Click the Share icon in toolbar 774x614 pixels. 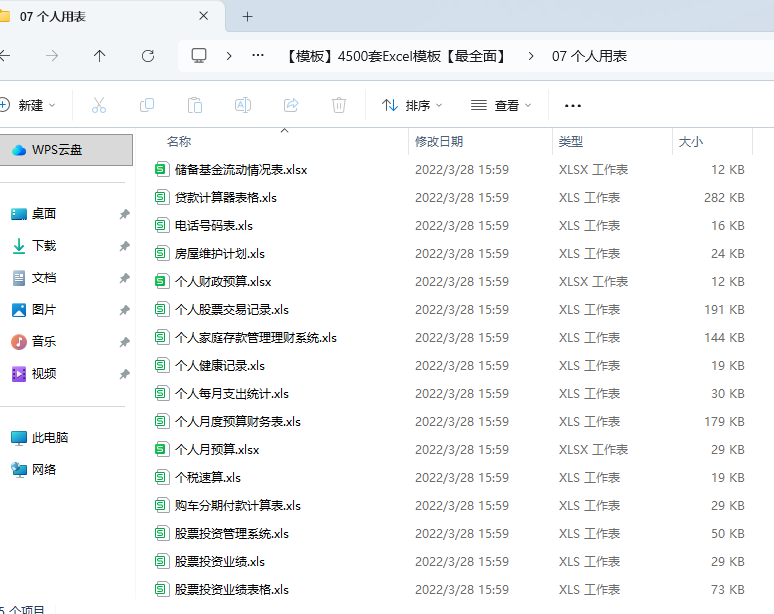[x=291, y=105]
